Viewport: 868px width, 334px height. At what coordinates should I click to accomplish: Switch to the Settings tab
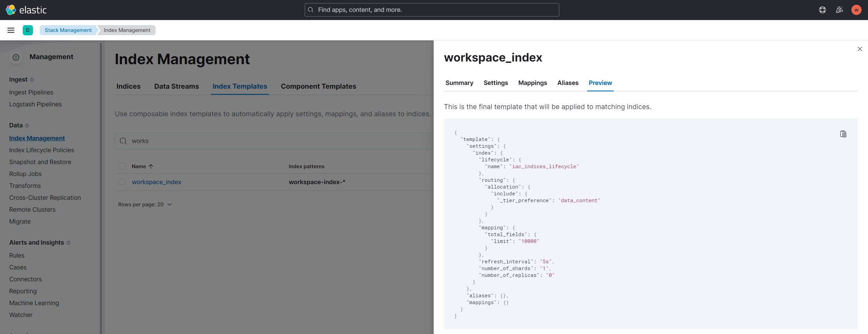(x=496, y=83)
